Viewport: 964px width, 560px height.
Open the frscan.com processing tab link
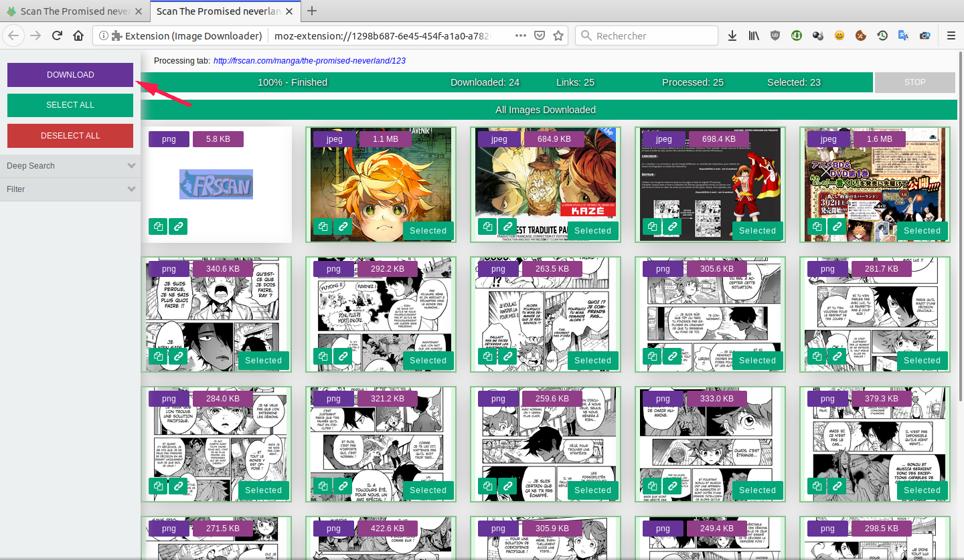coord(310,61)
